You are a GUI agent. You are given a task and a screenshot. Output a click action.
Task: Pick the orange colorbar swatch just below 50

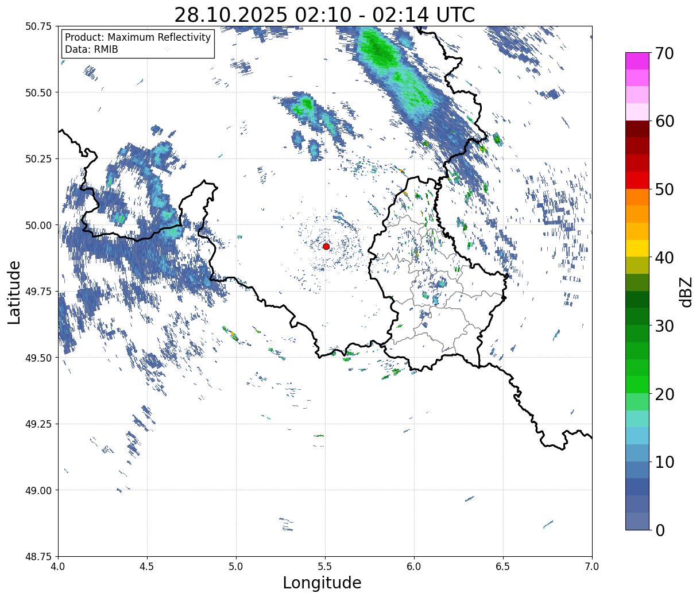(637, 197)
